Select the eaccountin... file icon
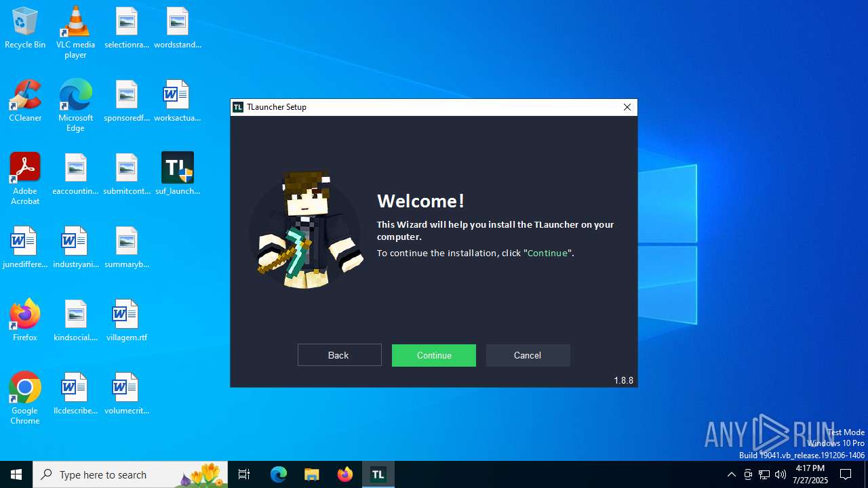The width and height of the screenshot is (868, 488). click(x=75, y=174)
